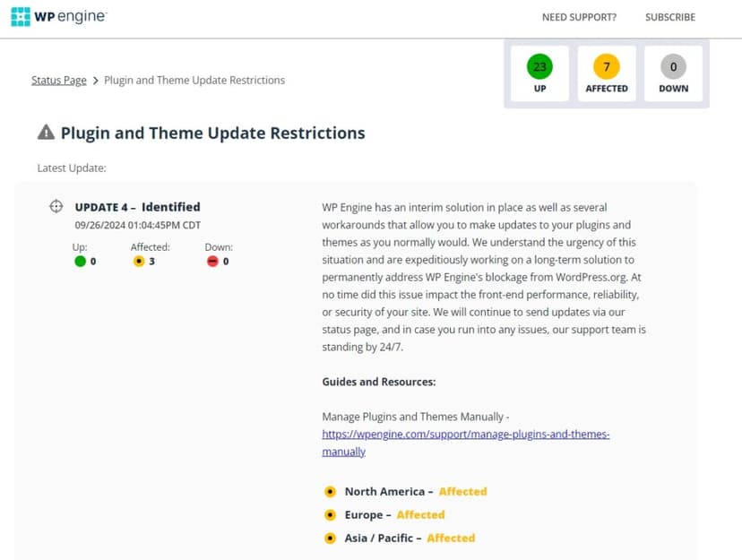This screenshot has height=560, width=742.
Task: Click the breadcrumb chevron arrow
Action: coord(96,81)
